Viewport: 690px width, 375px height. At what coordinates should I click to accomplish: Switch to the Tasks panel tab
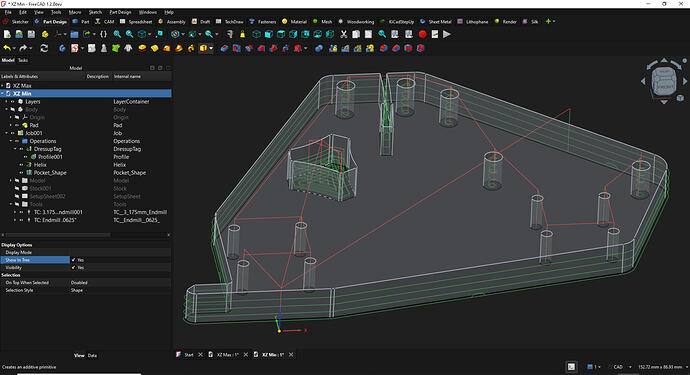click(x=23, y=60)
